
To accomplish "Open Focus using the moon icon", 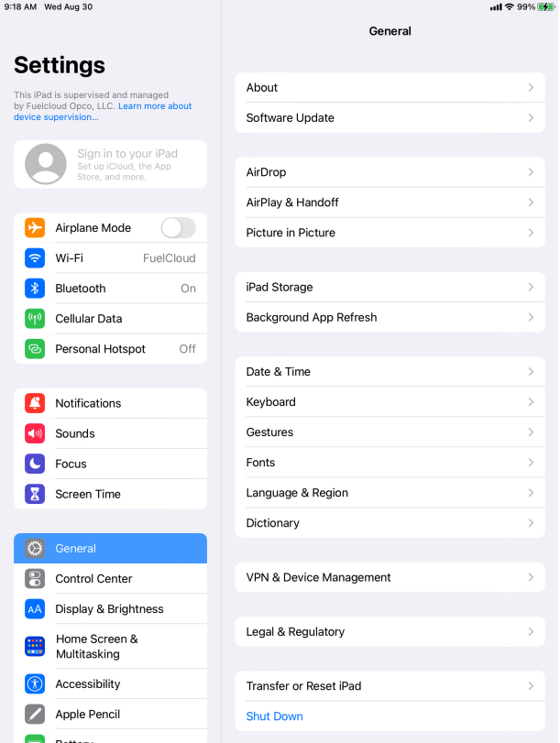I will point(35,464).
